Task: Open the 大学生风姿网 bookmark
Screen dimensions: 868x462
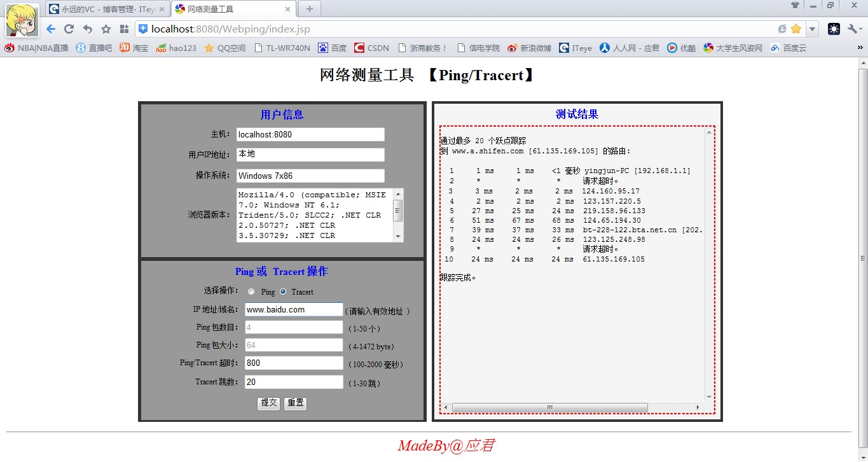Action: [x=733, y=48]
